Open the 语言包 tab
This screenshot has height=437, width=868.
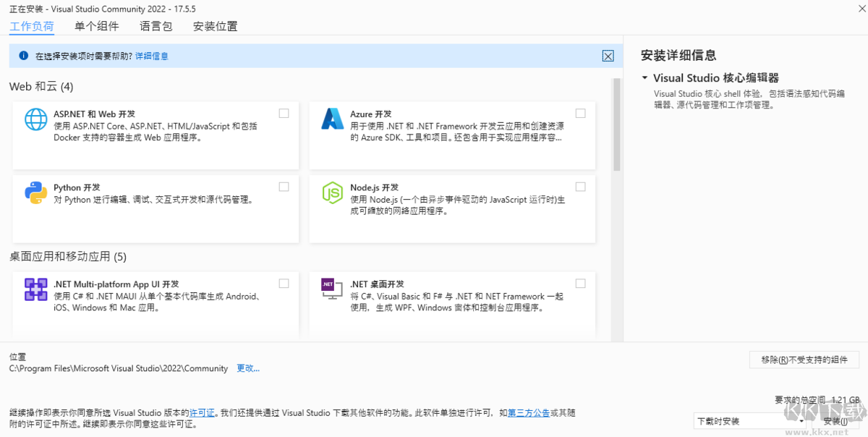pyautogui.click(x=156, y=26)
